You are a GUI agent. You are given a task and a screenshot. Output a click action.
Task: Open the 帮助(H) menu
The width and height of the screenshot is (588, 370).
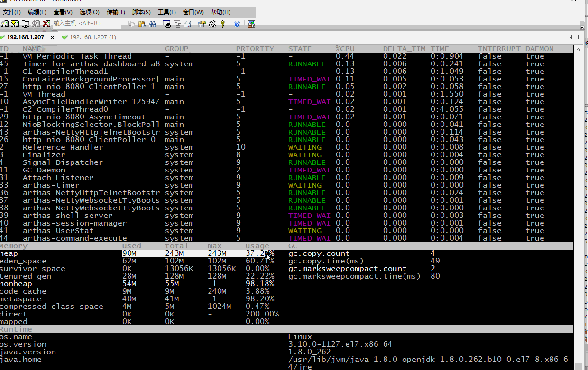point(220,12)
